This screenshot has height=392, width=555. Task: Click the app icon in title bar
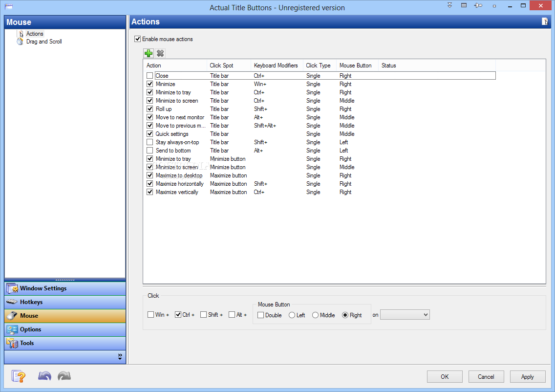pos(9,6)
